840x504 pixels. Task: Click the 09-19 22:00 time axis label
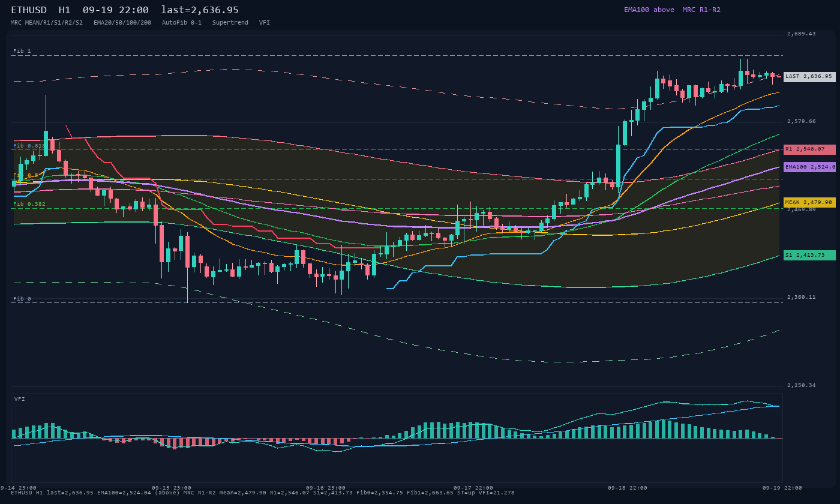[x=782, y=488]
